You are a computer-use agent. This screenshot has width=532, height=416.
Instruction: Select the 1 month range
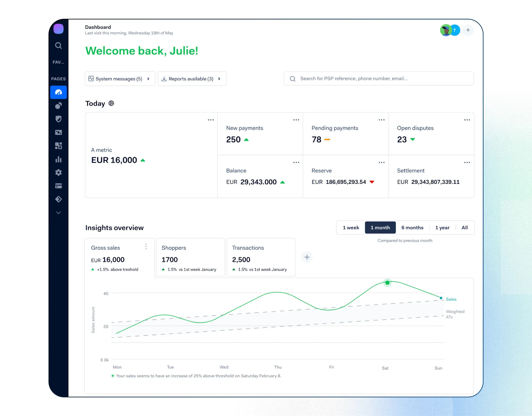click(380, 227)
